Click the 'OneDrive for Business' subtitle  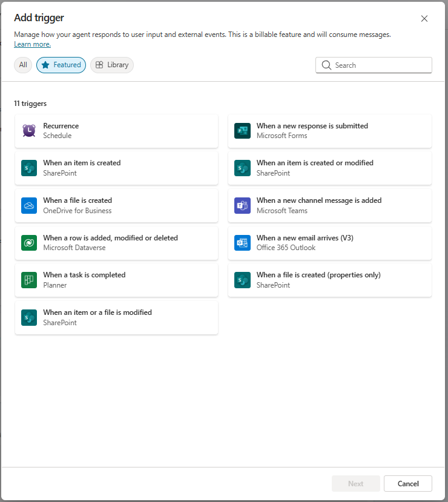[77, 211]
